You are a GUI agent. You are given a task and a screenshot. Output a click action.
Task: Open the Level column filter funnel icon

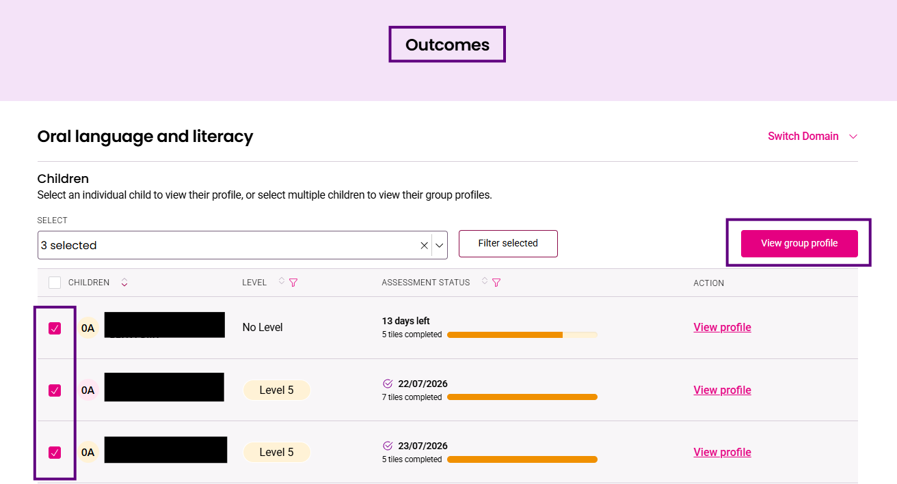(293, 283)
